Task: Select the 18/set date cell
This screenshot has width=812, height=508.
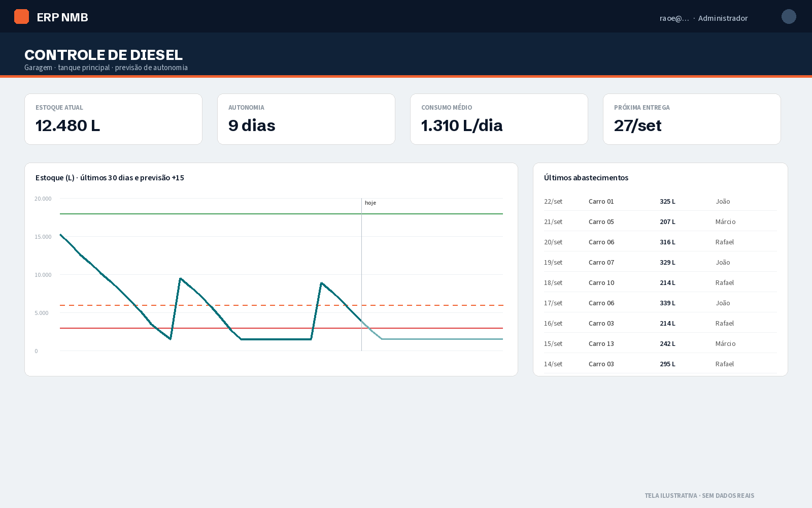Action: pos(553,283)
